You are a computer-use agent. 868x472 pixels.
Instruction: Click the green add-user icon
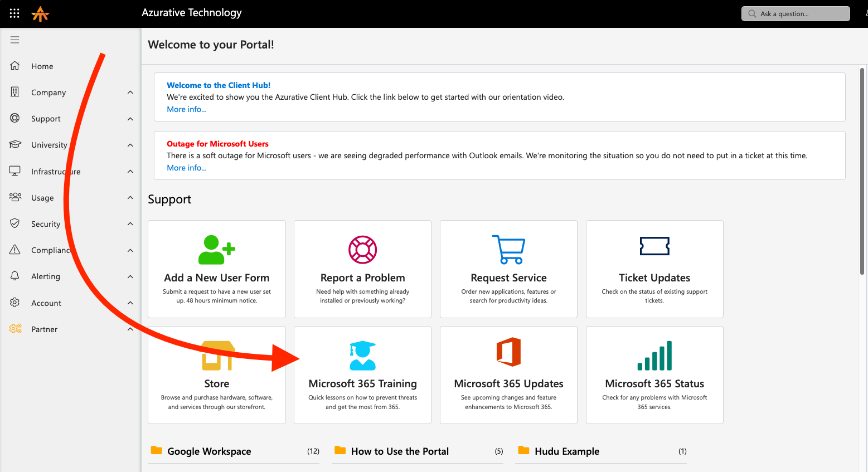[216, 250]
